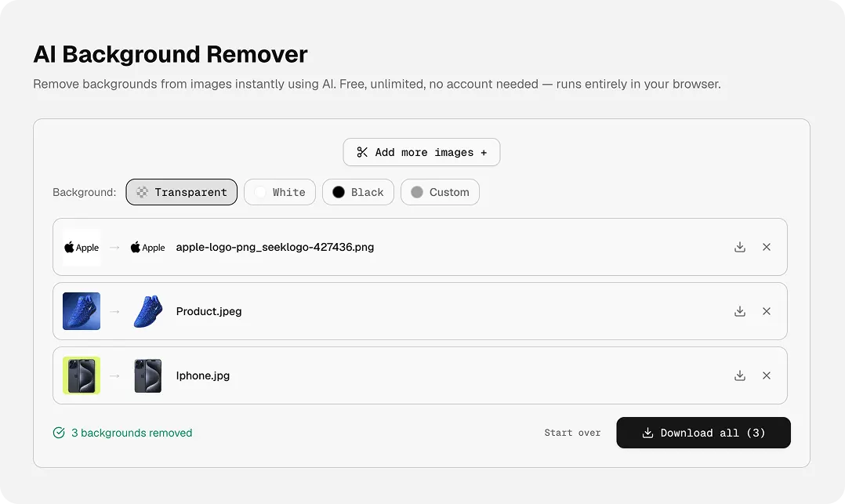The width and height of the screenshot is (845, 504).
Task: Open processed Apple logo thumbnail
Action: pos(147,247)
